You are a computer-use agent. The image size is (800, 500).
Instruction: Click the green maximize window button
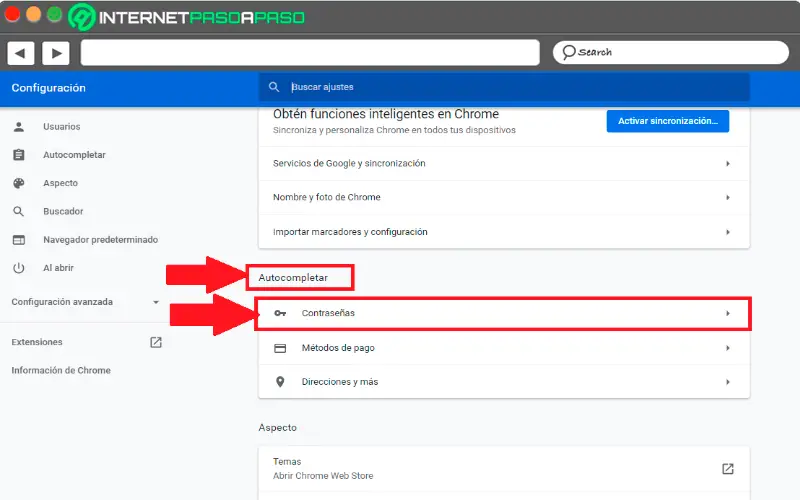55,14
